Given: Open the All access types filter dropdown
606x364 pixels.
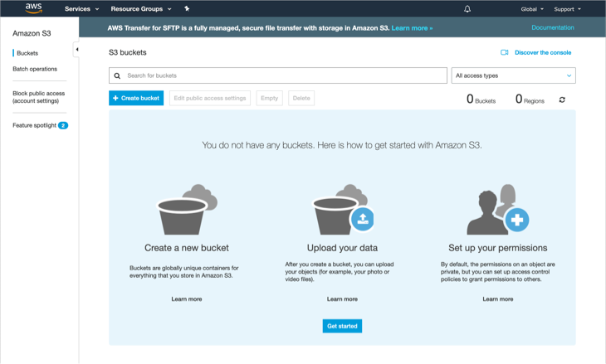Looking at the screenshot, I should tap(513, 75).
